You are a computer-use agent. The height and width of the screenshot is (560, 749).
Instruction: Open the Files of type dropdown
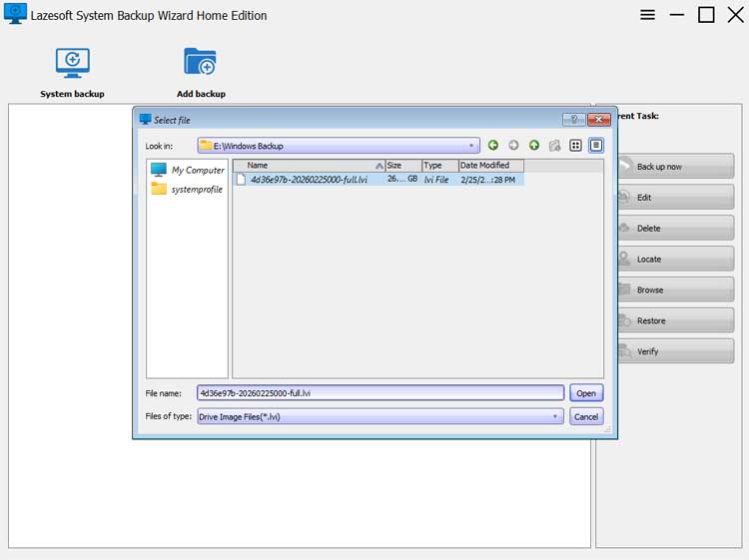tap(380, 416)
